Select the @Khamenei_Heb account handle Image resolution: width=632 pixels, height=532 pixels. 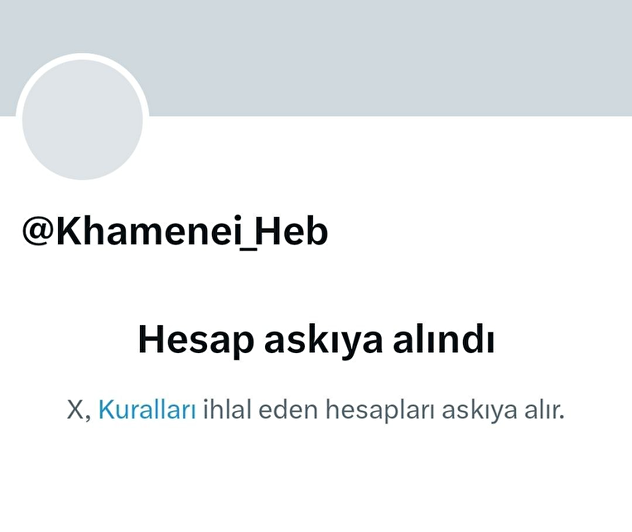(175, 231)
